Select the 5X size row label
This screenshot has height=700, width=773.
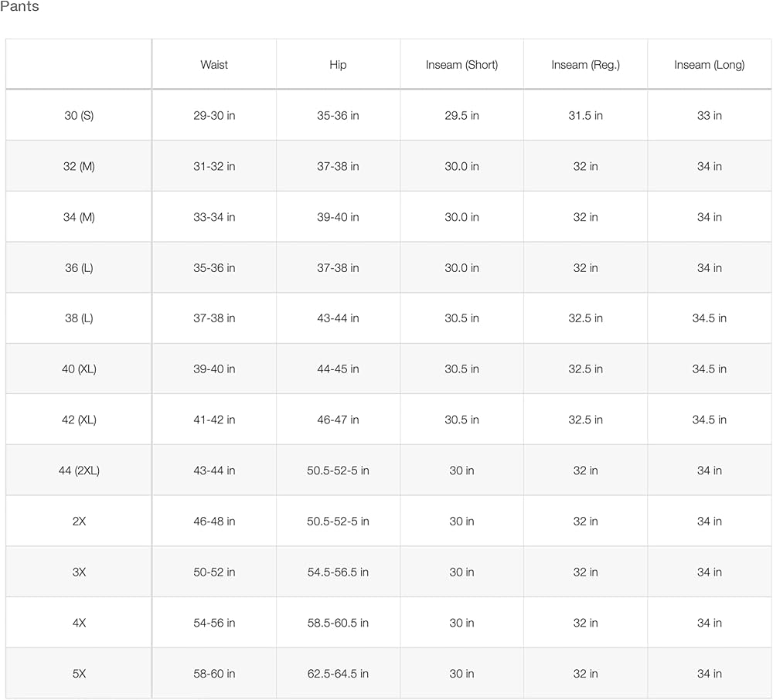79,674
